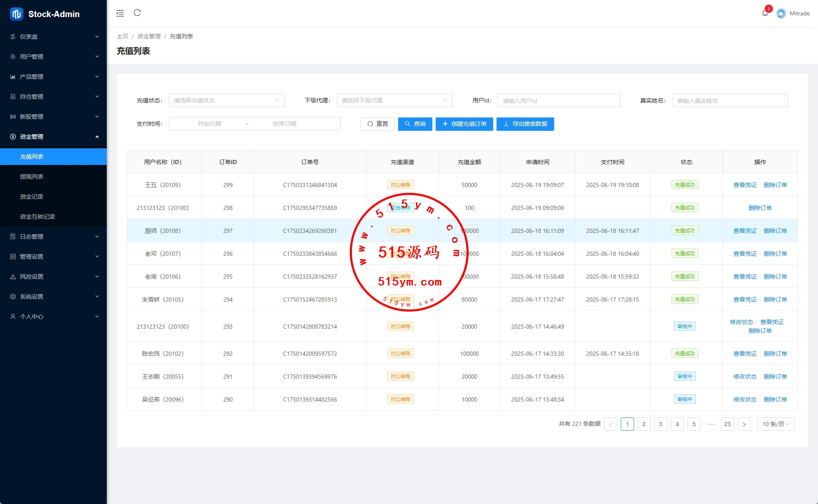The width and height of the screenshot is (818, 504).
Task: Open the 提现列表 submenu item
Action: click(32, 177)
